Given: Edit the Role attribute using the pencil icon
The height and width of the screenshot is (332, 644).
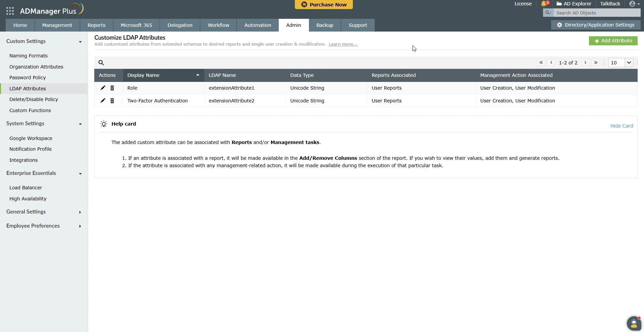Looking at the screenshot, I should (103, 88).
